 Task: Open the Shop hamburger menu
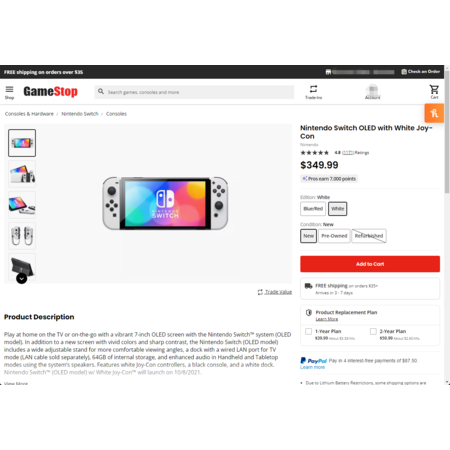[9, 92]
